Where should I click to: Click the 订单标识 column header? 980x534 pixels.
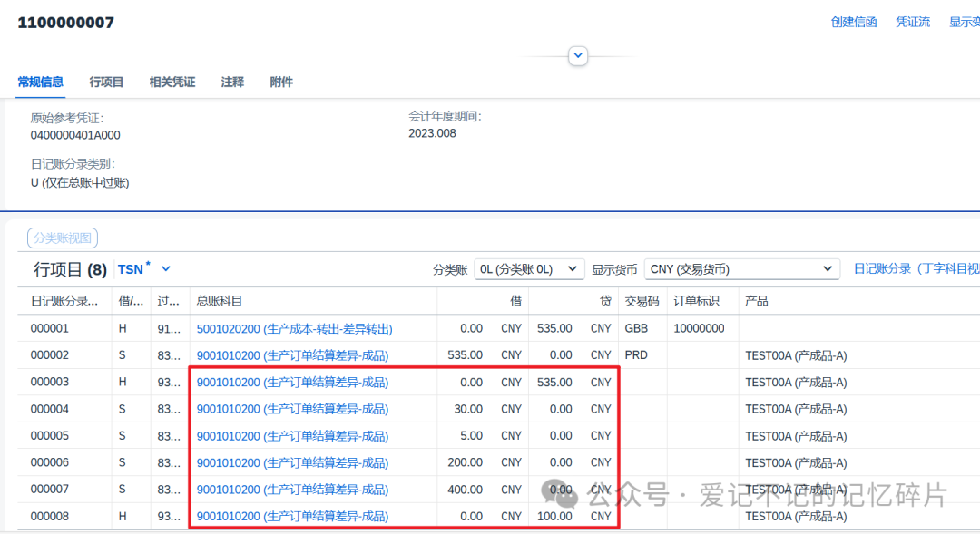tap(696, 301)
